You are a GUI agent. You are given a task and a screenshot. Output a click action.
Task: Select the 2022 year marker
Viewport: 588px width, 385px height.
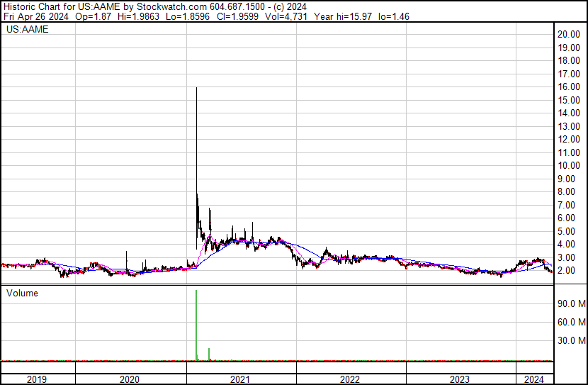(351, 379)
